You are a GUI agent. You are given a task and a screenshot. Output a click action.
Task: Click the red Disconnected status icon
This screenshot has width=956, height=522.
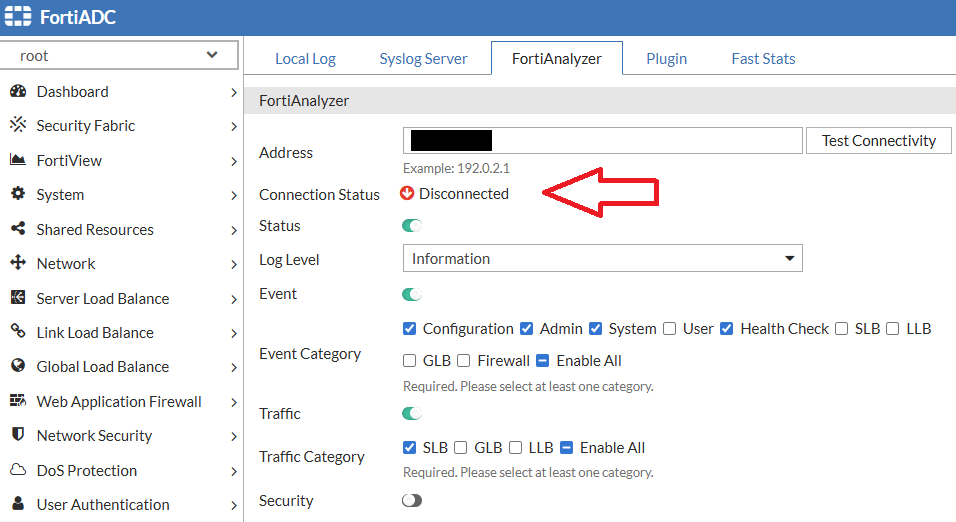tap(407, 193)
